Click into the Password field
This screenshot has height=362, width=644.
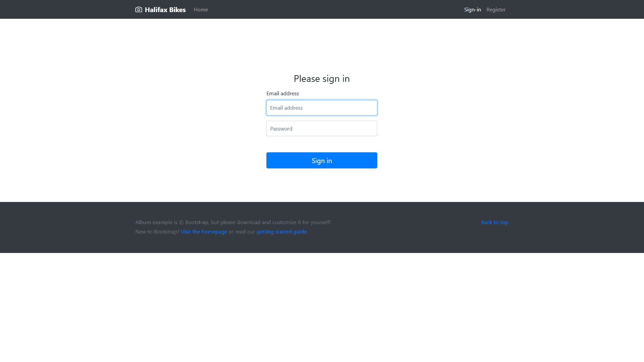click(321, 128)
